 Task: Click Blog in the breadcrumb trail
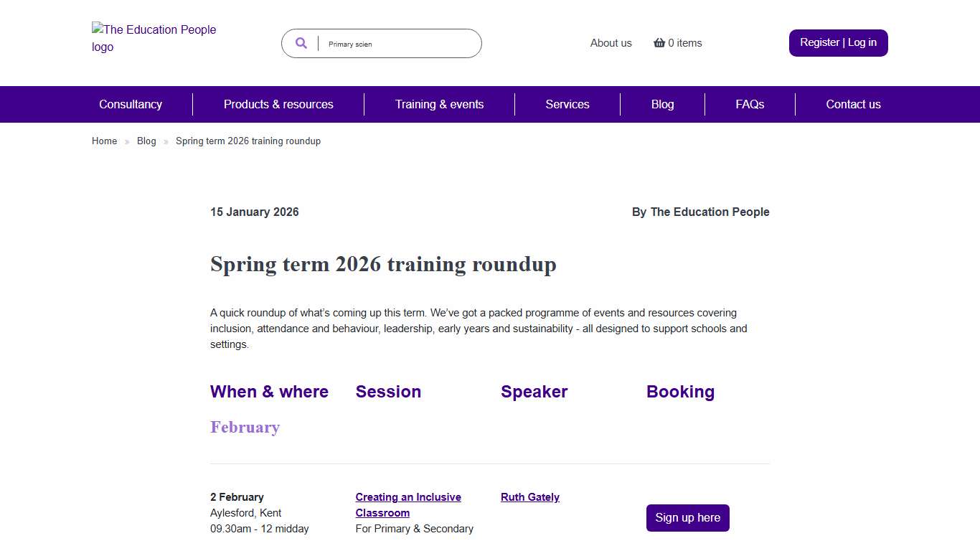[x=146, y=141]
